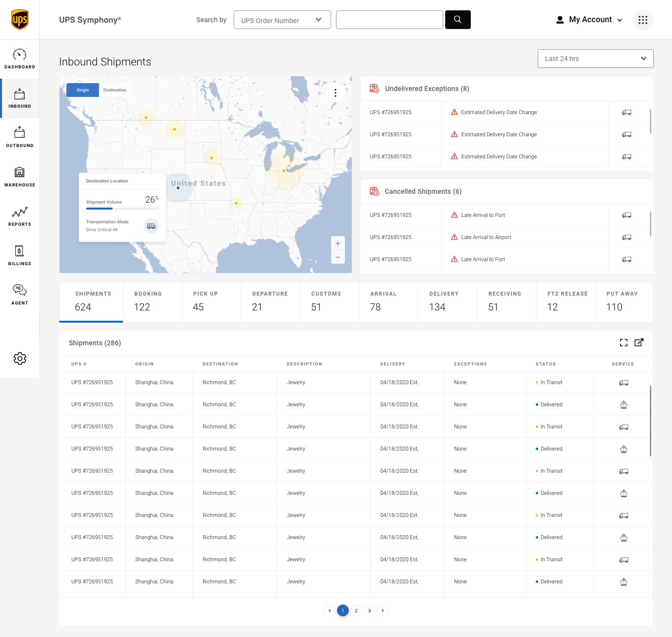Open the apps grid menu icon

(642, 20)
